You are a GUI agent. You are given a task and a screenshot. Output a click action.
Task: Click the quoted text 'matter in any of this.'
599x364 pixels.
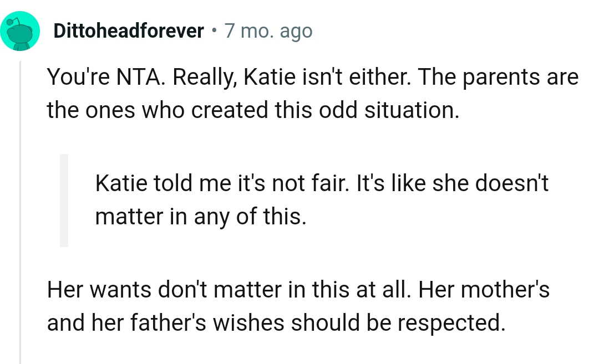[200, 217]
